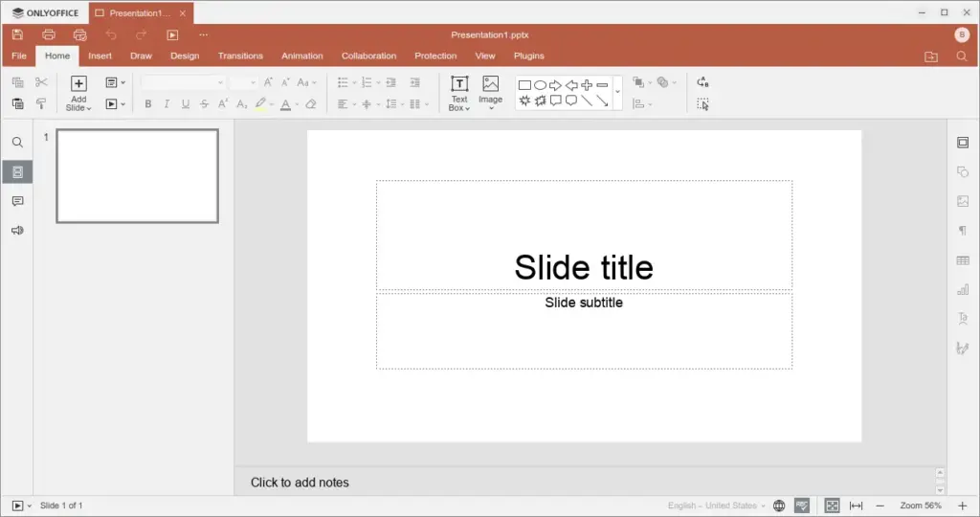Viewport: 980px width, 517px height.
Task: Toggle superscript formatting
Action: click(x=223, y=103)
